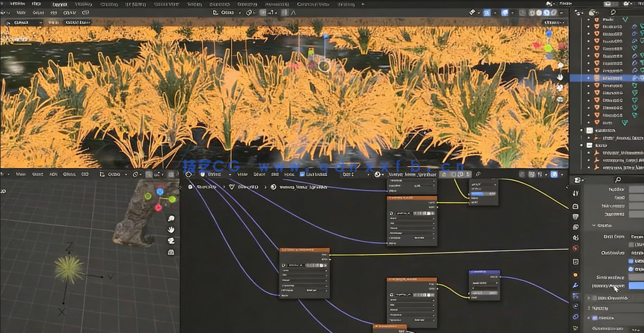Click the camera view icon in the viewport overlay
644x333 pixels.
tap(560, 87)
